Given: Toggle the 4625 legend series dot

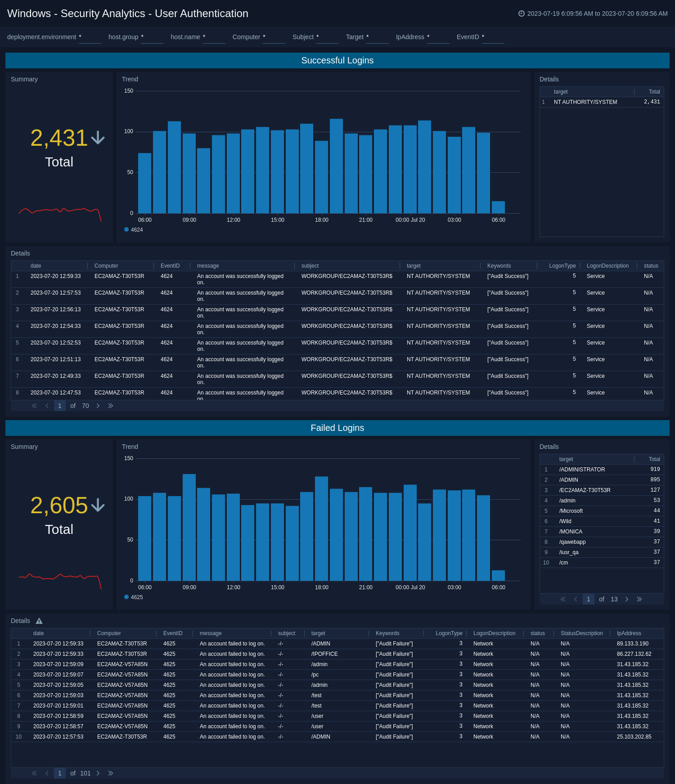Looking at the screenshot, I should point(126,597).
